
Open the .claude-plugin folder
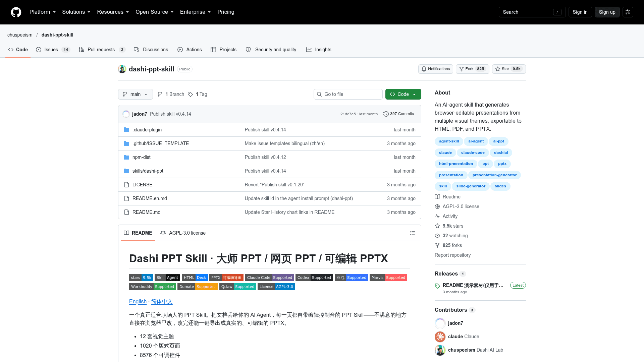click(x=147, y=130)
